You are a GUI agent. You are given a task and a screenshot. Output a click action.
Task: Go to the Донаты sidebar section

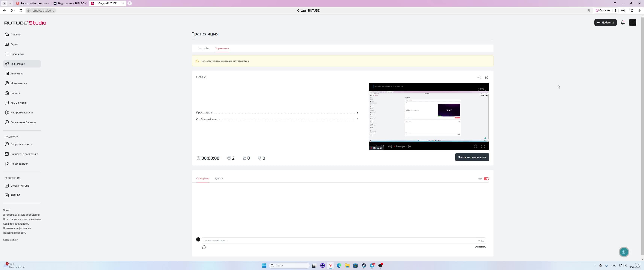(x=22, y=93)
